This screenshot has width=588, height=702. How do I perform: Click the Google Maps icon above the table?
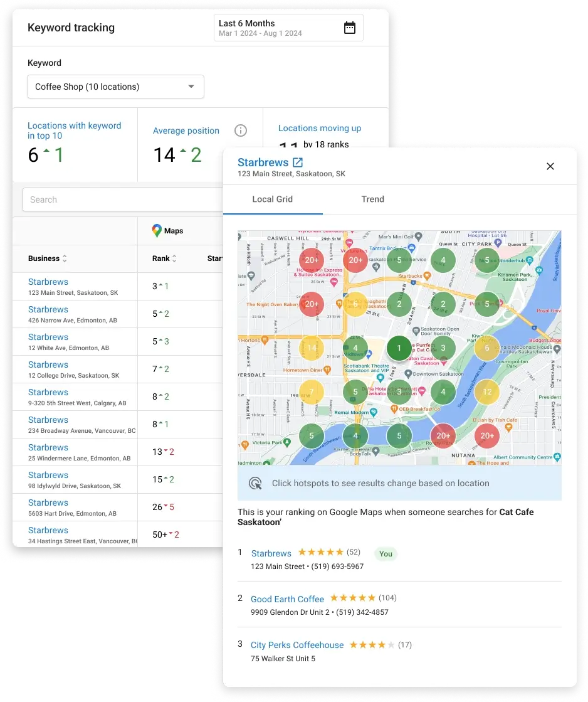tap(157, 230)
